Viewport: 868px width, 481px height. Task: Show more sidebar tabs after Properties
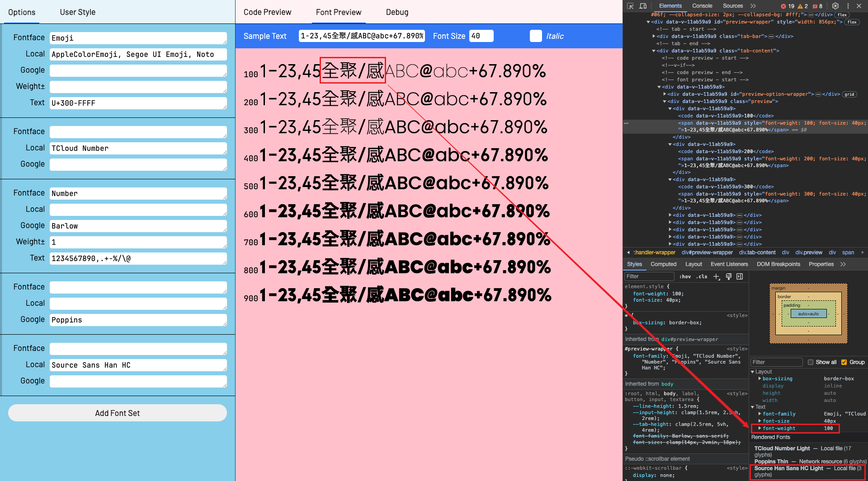843,264
